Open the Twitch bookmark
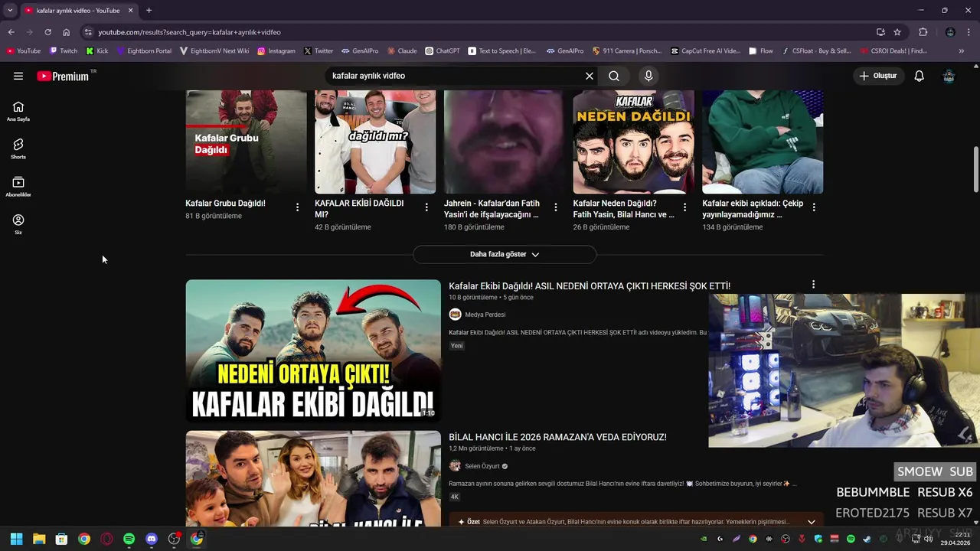Screen dimensions: 980x551 64,51
